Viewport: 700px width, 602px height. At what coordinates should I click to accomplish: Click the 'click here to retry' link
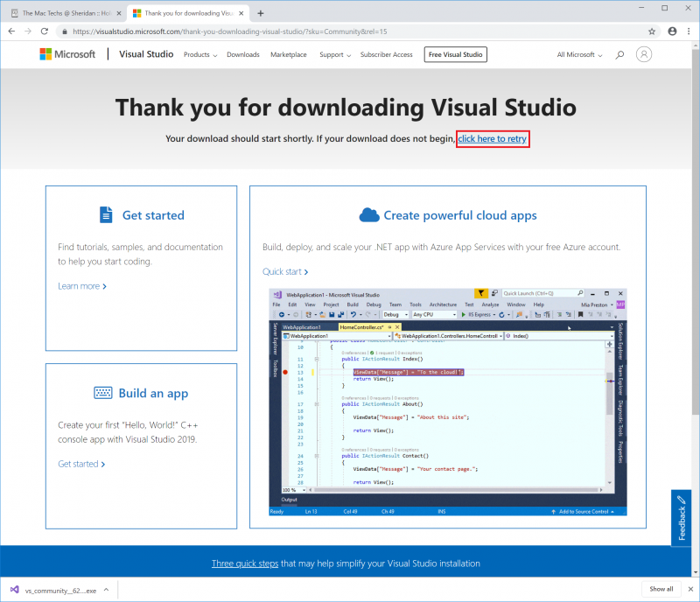493,139
